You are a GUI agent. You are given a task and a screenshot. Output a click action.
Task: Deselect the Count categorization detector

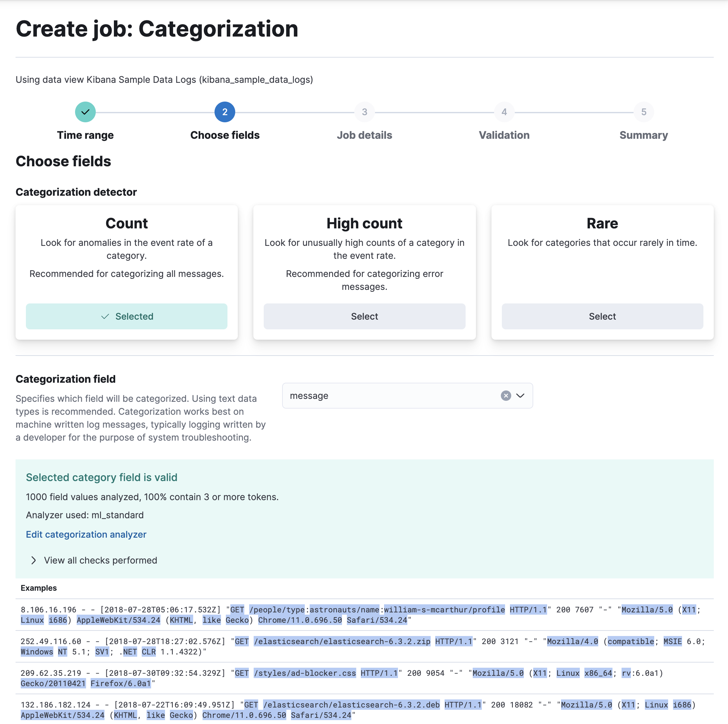(x=126, y=316)
